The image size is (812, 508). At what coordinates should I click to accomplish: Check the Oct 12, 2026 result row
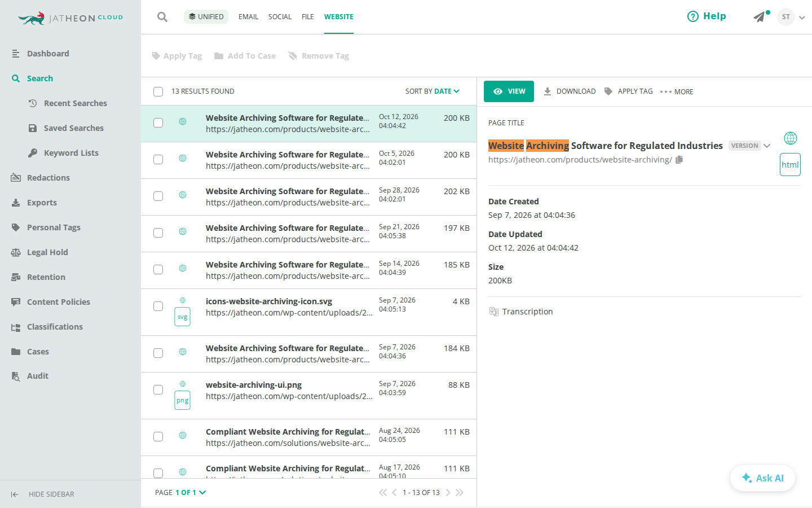click(x=158, y=123)
